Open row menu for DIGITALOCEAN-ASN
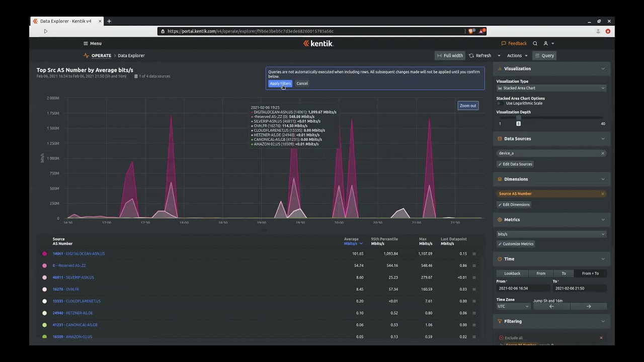This screenshot has height=362, width=644. point(473,254)
